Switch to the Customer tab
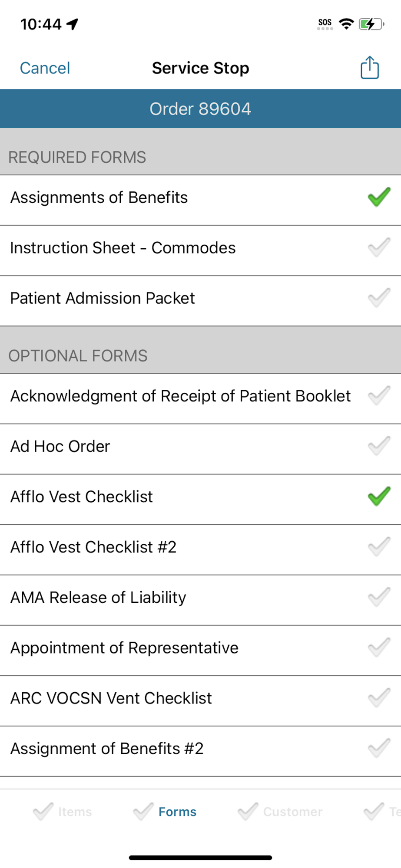 (x=292, y=812)
